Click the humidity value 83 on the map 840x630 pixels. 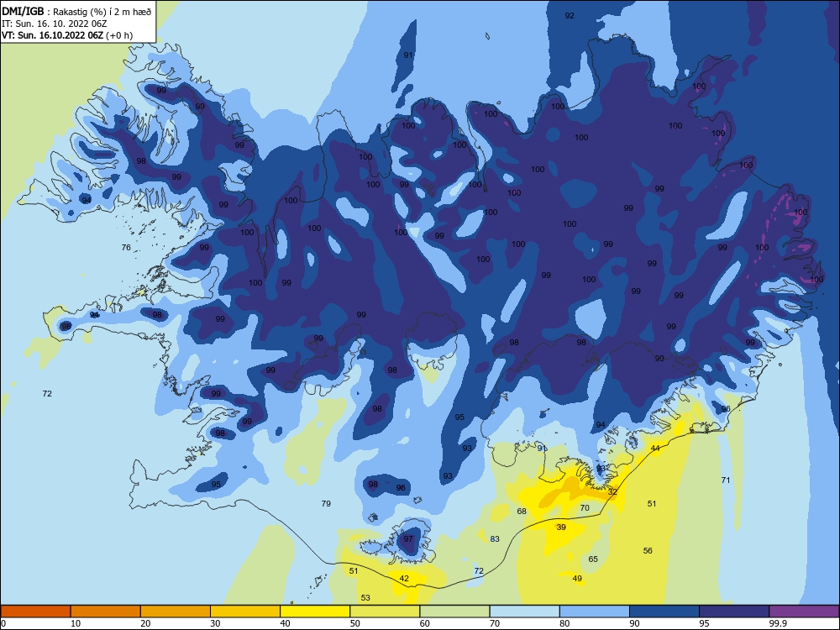495,538
